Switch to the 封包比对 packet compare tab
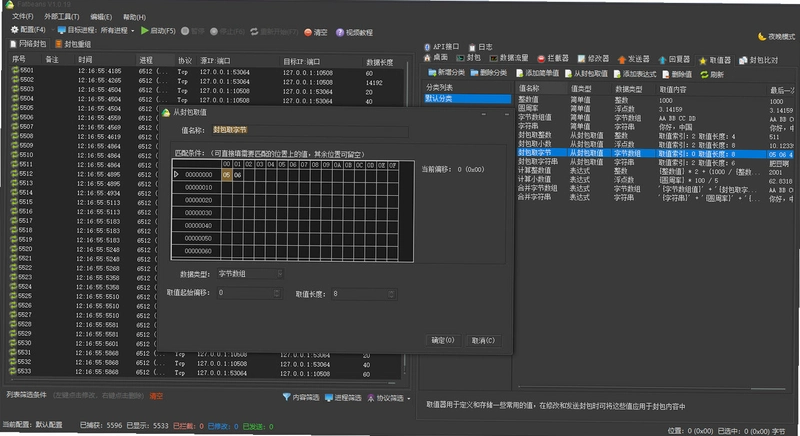 [x=759, y=60]
